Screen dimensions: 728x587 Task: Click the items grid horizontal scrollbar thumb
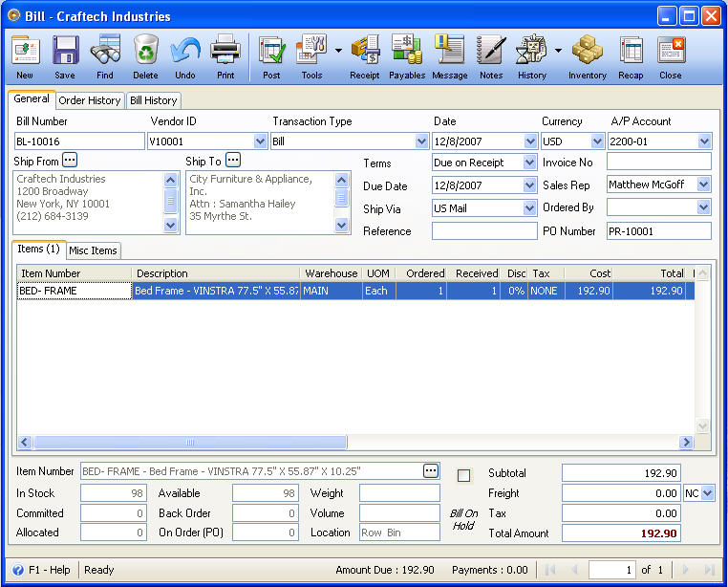click(x=190, y=443)
